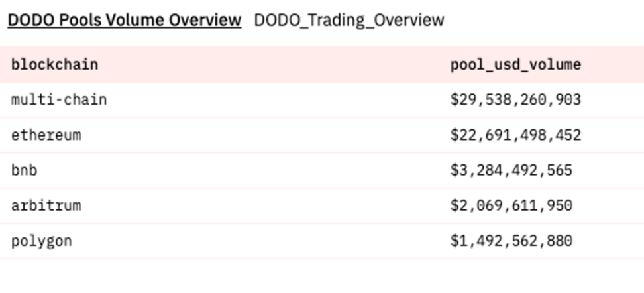Image resolution: width=644 pixels, height=293 pixels.
Task: Click the $1,492,562,880 volume value
Action: point(511,241)
